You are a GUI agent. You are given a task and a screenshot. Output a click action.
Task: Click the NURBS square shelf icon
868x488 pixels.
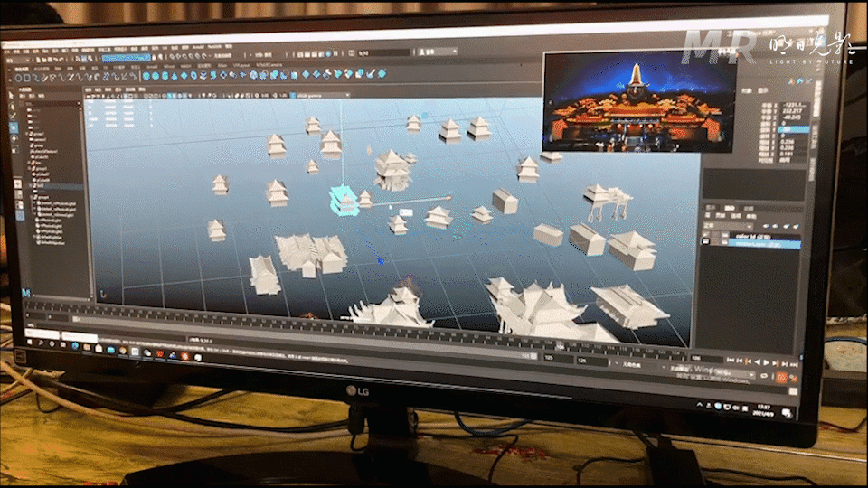(x=27, y=78)
